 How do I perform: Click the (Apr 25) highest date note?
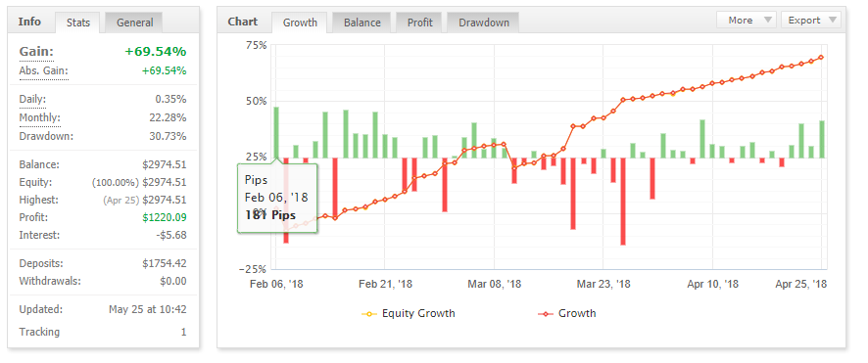click(121, 200)
